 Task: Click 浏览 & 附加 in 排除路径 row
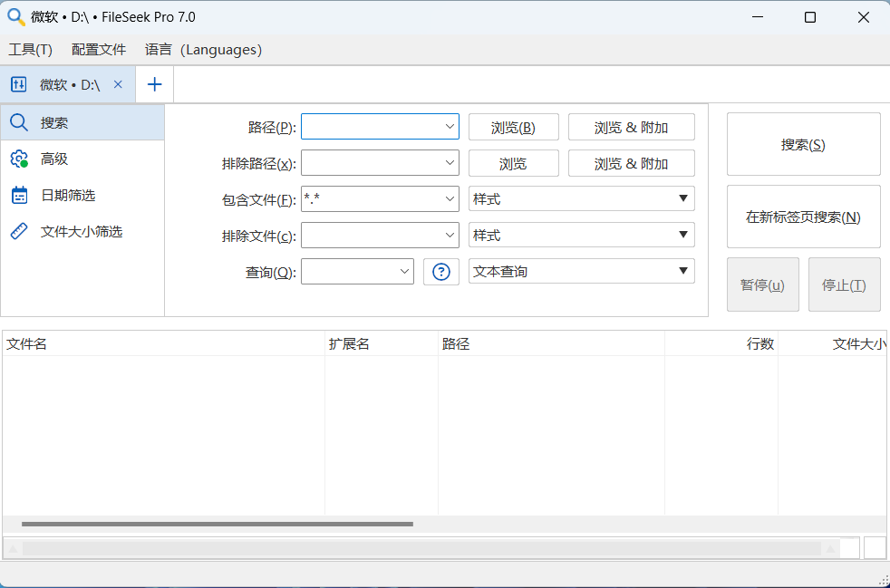coord(631,163)
